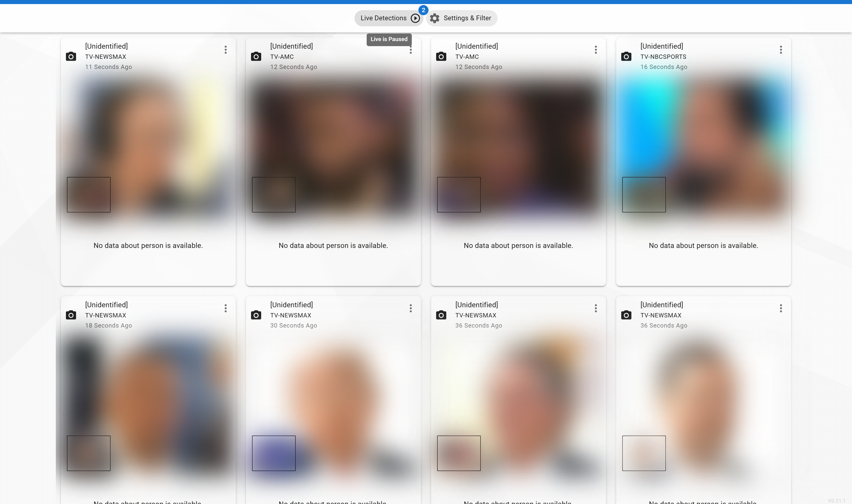Click the [Unidentified] title above TV-NEWSMAX 18 Seconds Ago
The image size is (852, 504).
[106, 305]
